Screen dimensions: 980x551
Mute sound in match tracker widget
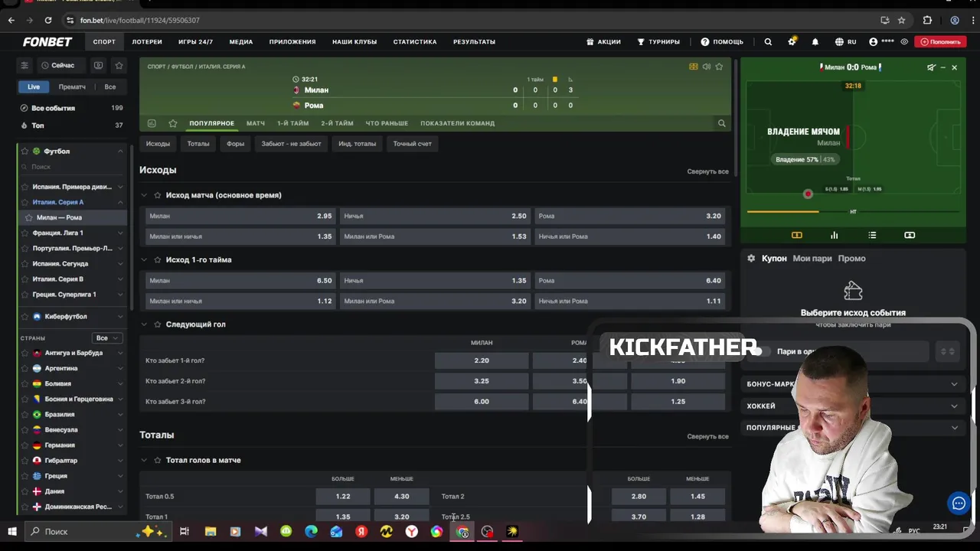[931, 67]
